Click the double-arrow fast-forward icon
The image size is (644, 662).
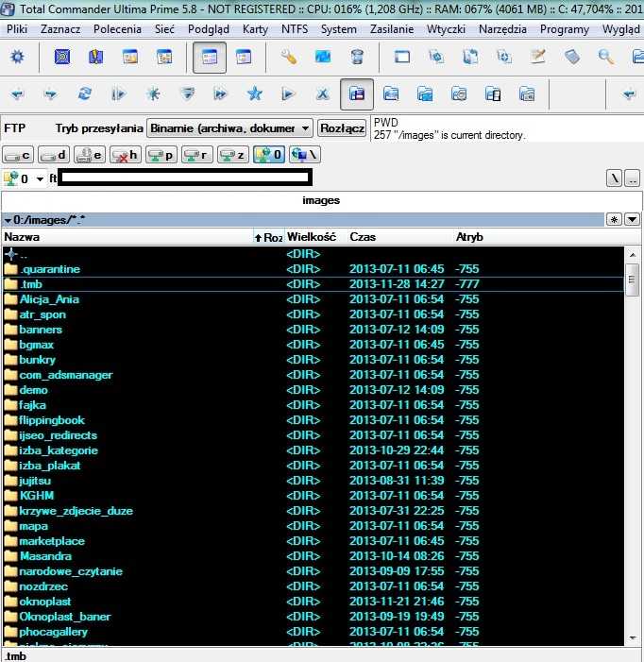[221, 93]
